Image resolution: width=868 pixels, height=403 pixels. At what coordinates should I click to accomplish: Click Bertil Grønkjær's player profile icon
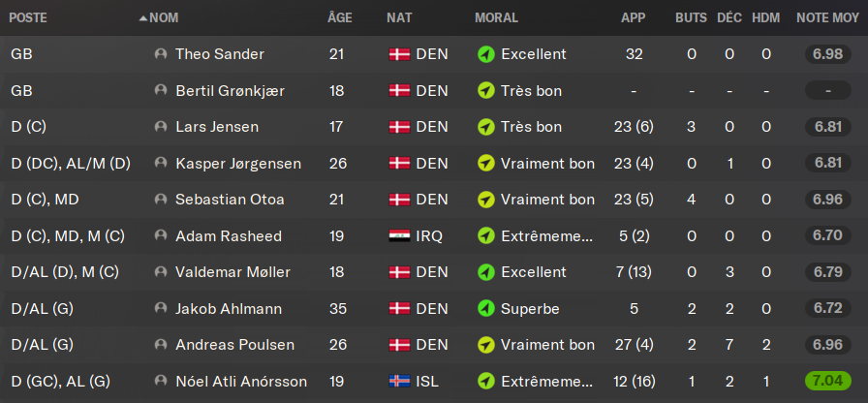(x=161, y=91)
